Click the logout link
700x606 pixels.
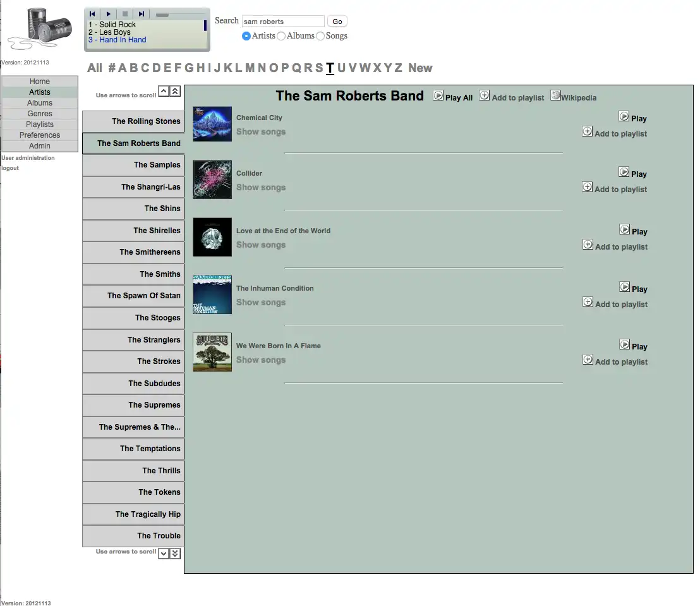click(x=10, y=168)
